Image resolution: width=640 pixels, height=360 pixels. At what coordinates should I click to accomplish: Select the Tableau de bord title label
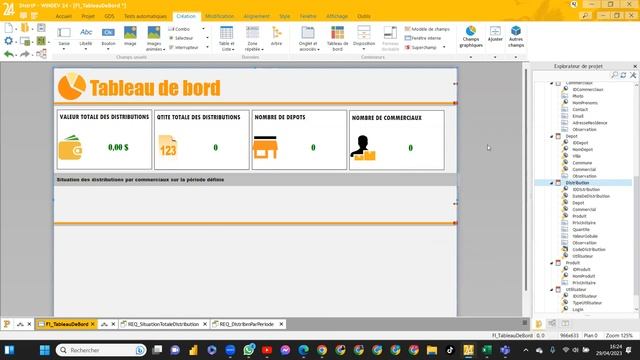(155, 88)
